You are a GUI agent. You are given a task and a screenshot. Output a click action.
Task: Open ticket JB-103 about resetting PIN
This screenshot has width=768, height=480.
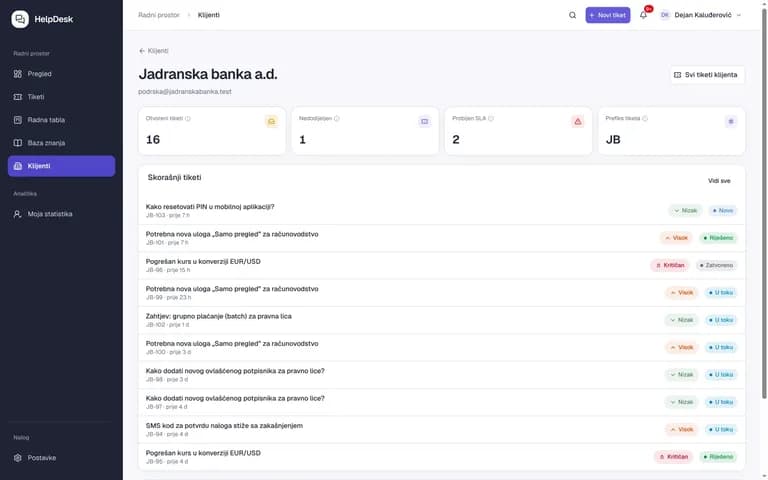point(441,211)
